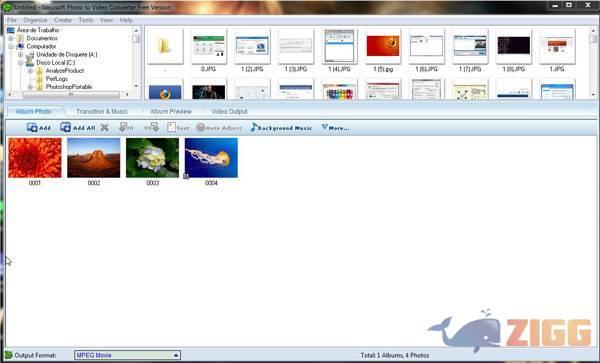Click the Output Format green icon
Screen dimensions: 600x363
pyautogui.click(x=8, y=355)
